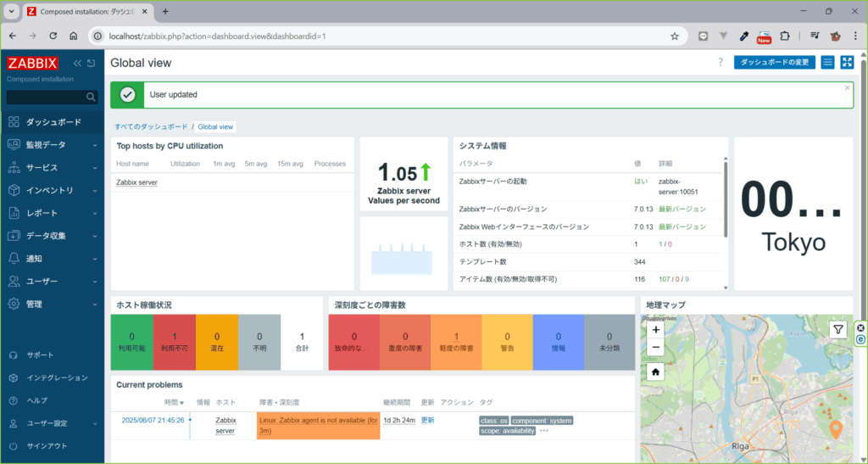
Task: Click the green 利用可能 host tile
Action: pos(131,342)
